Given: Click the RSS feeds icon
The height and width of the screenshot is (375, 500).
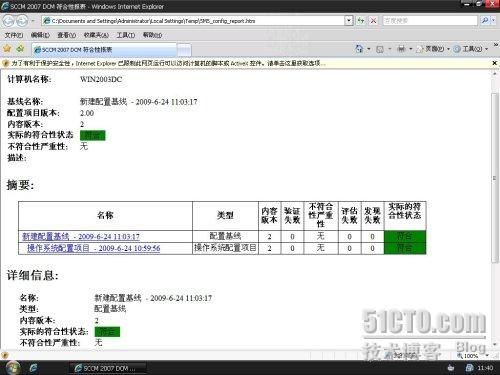Looking at the screenshot, I should (380, 49).
